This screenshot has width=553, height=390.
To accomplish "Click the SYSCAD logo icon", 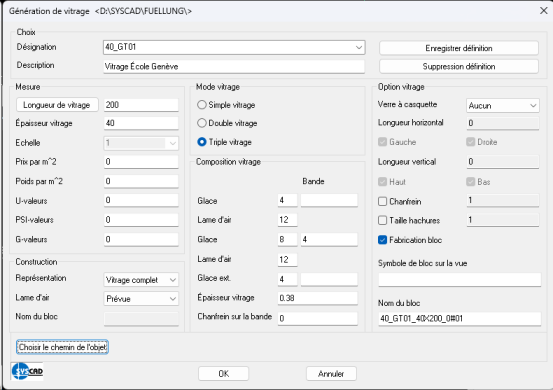I will coord(27,371).
